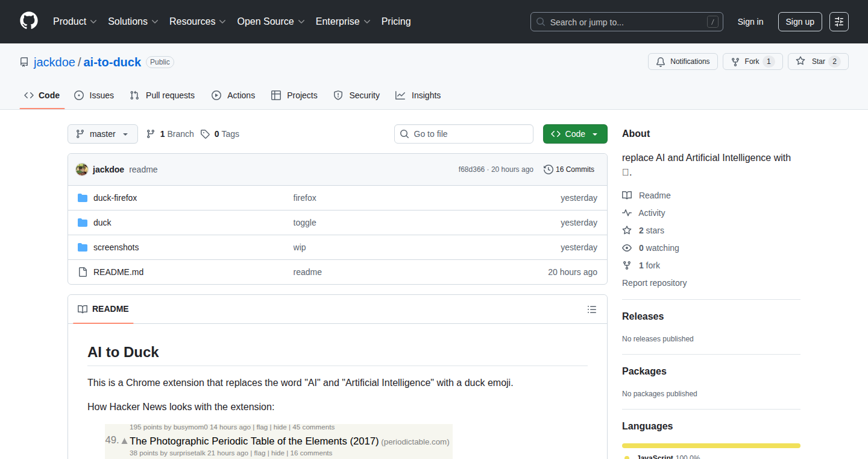Screen dimensions: 868x459
Task: Focus the Go to file field
Action: pyautogui.click(x=464, y=134)
